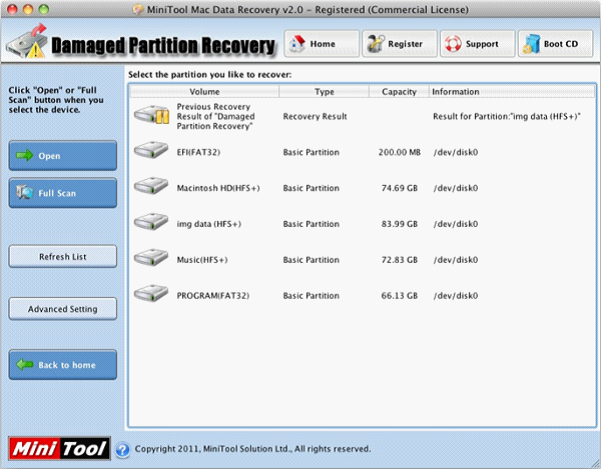The image size is (601, 469).
Task: Click the Damaged Partition Recovery disk icon
Action: (27, 42)
